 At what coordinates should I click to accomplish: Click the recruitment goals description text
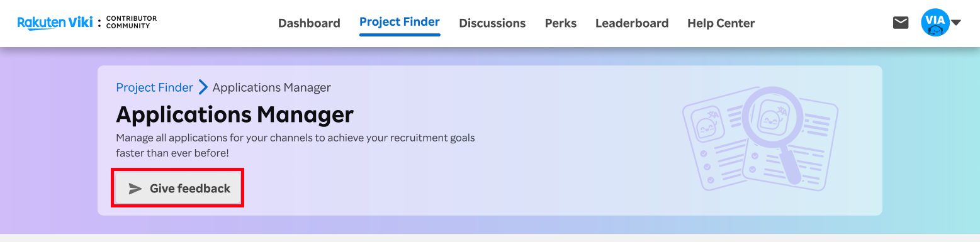(296, 145)
